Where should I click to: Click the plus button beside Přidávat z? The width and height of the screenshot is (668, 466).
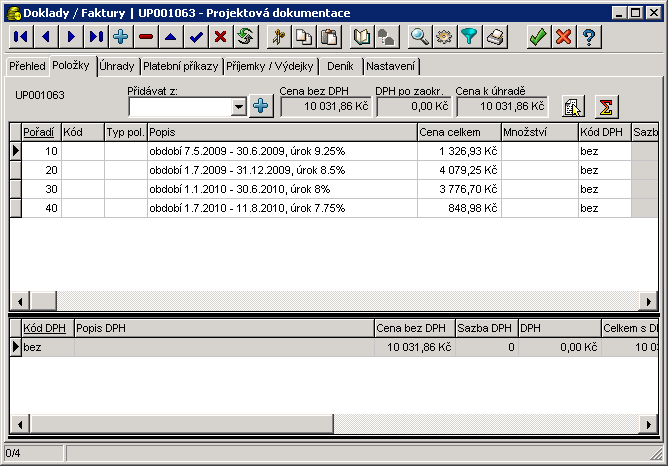click(x=260, y=106)
